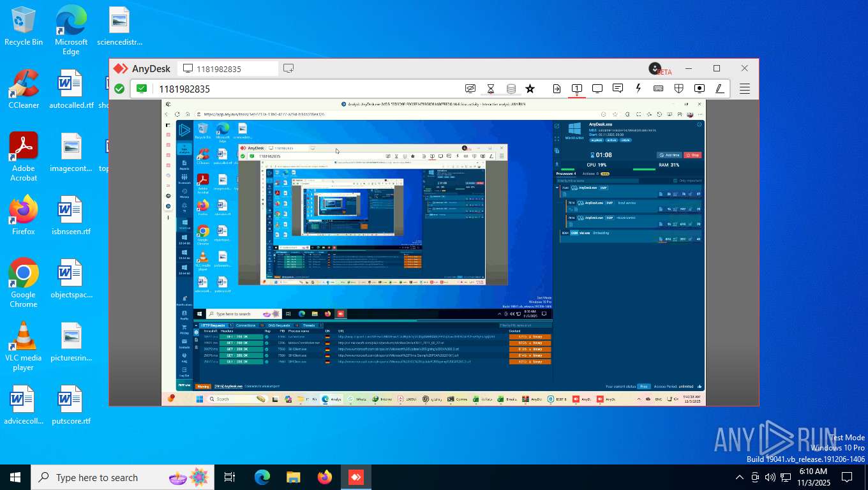
Task: Select the imagecont image file on desktop
Action: 71,152
